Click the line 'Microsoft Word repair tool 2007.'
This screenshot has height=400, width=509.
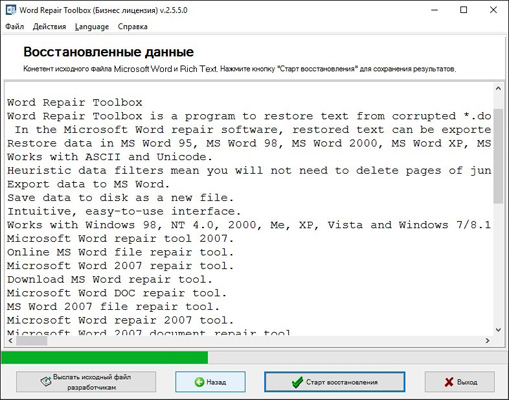120,239
